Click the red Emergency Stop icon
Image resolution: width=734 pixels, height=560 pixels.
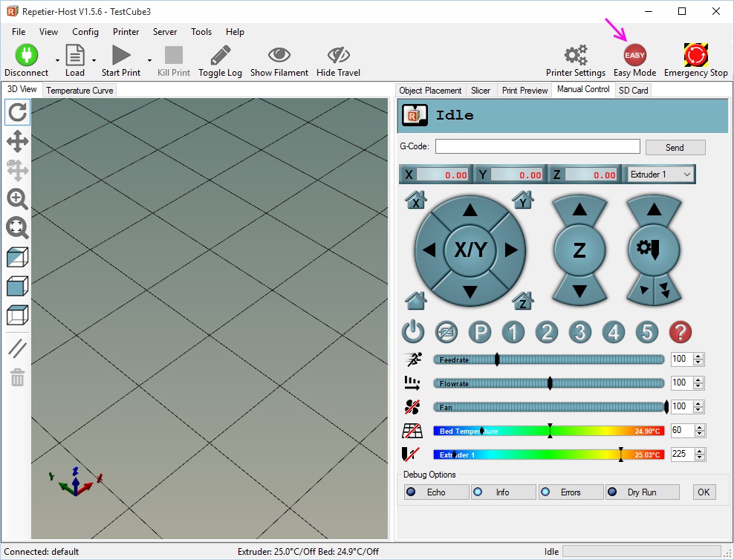pos(695,55)
